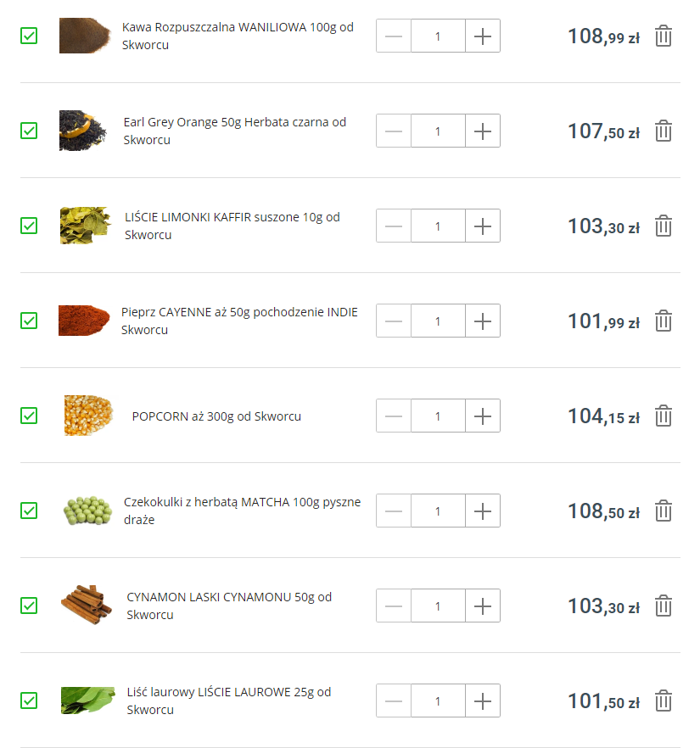Click trash icon for LIŚCIE LIMONKI KAFFIR
The height and width of the screenshot is (748, 700).
coord(664,226)
